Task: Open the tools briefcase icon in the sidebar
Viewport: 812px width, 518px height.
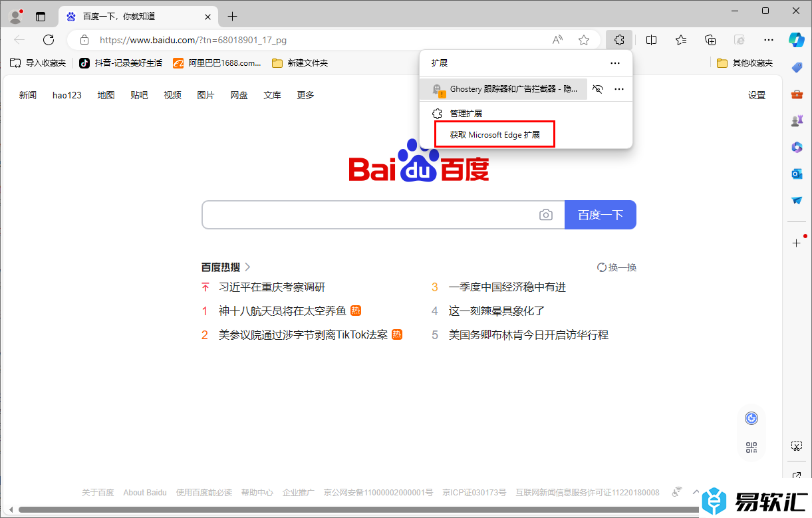Action: 797,94
